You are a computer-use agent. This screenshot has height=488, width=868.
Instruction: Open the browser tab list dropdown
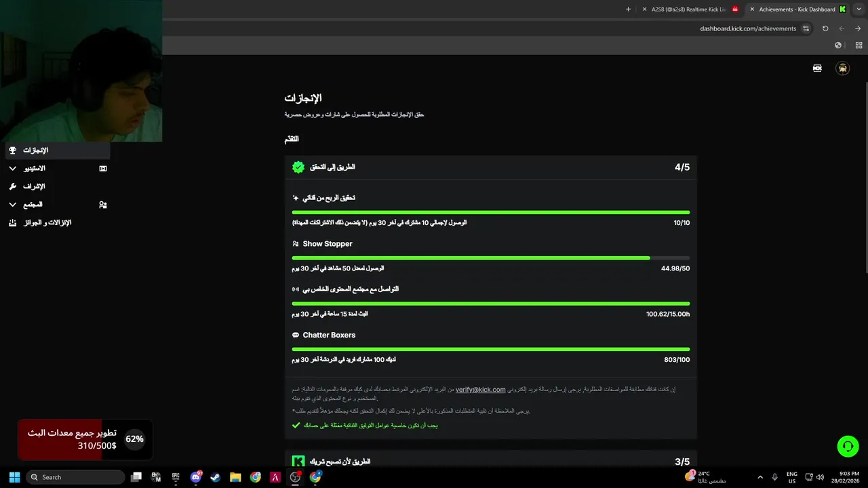[858, 9]
